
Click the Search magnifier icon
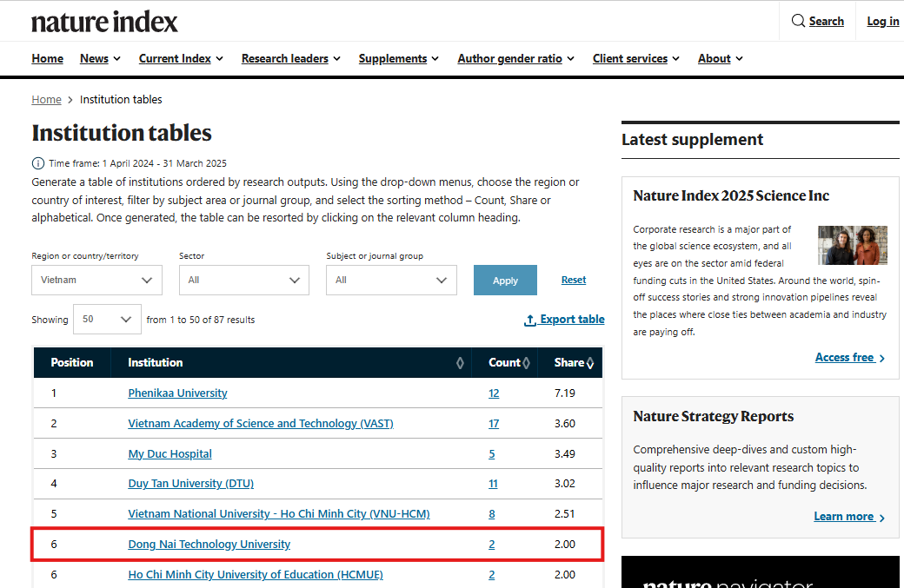pos(798,21)
